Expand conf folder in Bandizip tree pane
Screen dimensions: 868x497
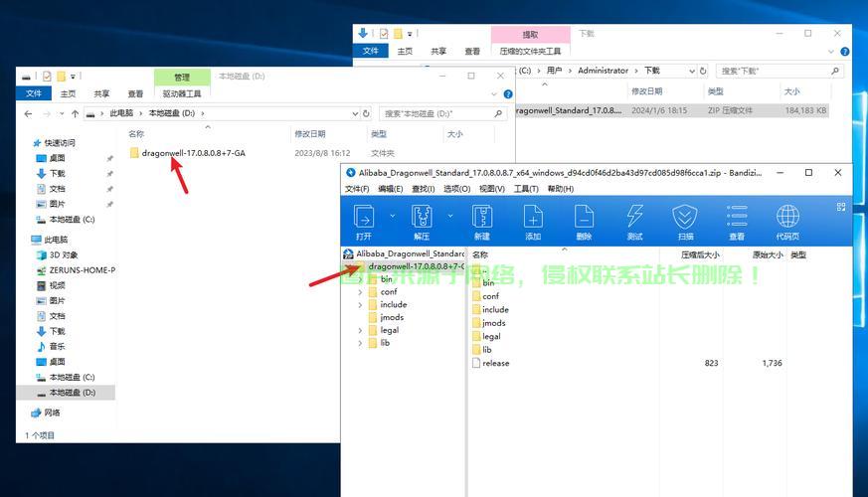pos(360,292)
